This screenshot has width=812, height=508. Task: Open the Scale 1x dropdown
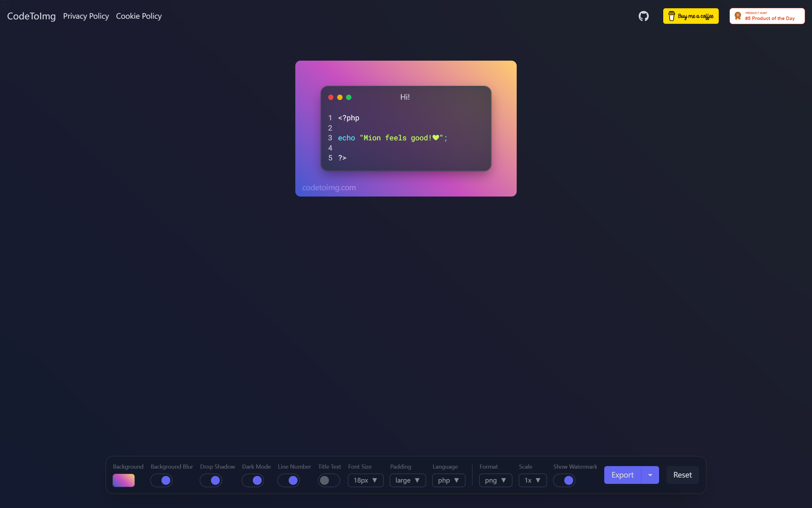click(533, 480)
